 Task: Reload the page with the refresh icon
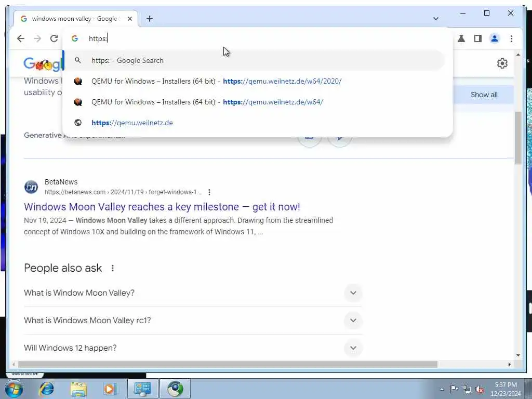pyautogui.click(x=54, y=38)
